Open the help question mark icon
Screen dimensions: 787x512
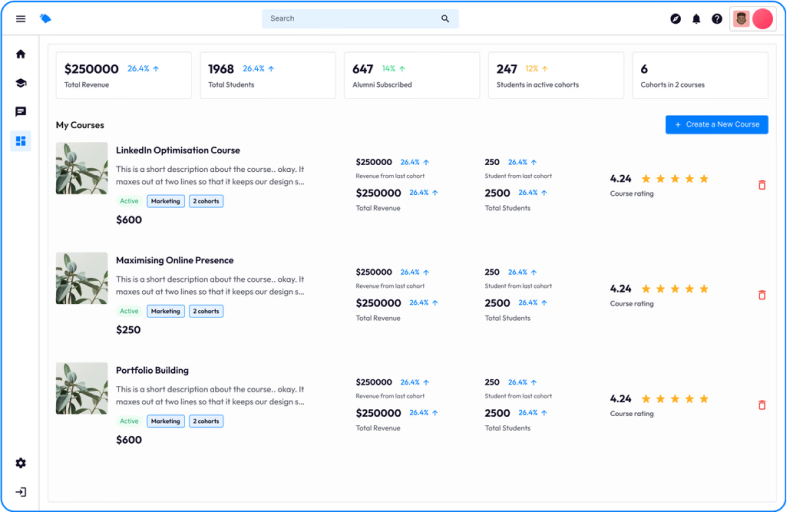coord(717,19)
